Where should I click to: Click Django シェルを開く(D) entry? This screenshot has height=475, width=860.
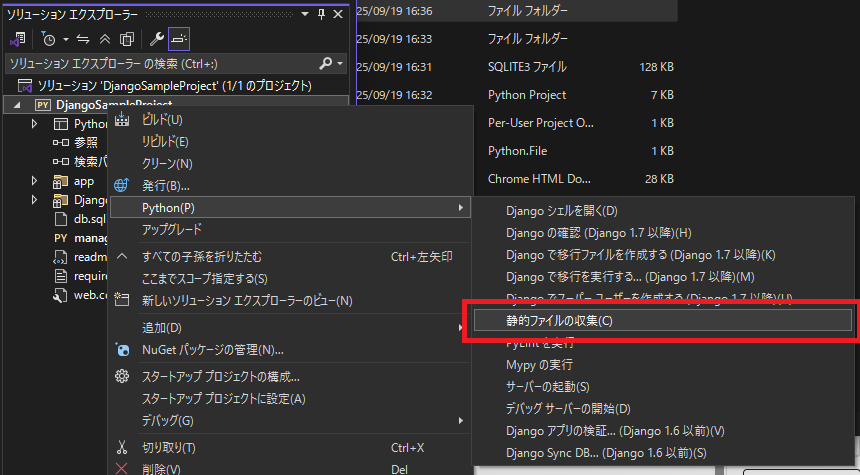562,210
